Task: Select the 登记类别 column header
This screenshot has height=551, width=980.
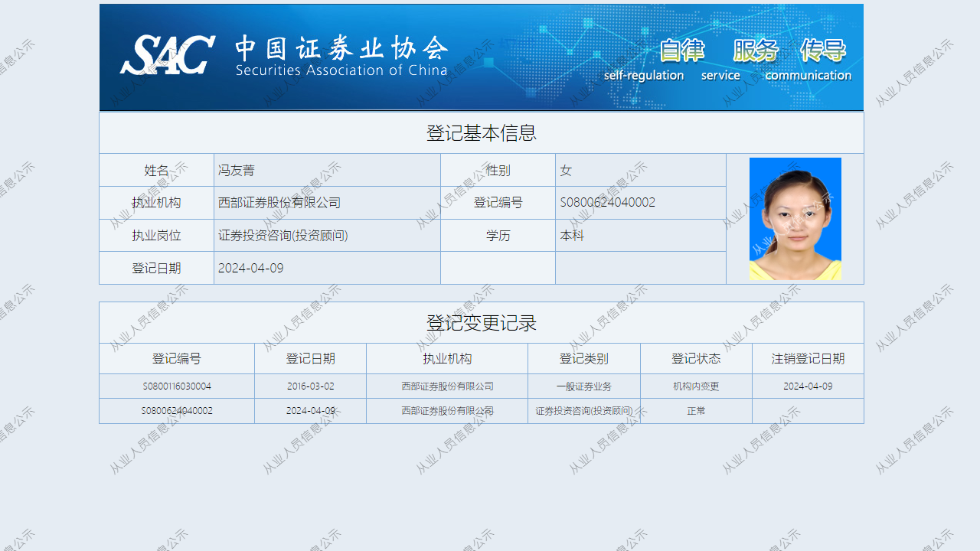Action: pos(583,359)
